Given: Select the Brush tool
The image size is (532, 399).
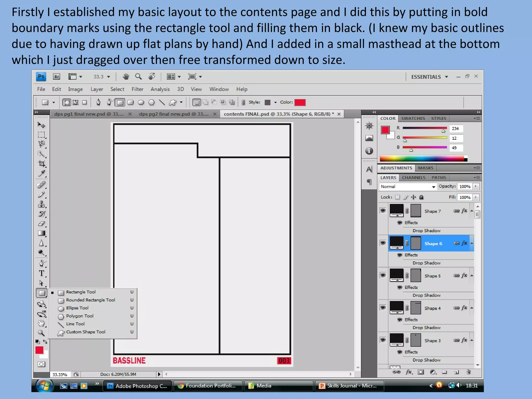Looking at the screenshot, I should pos(41,195).
